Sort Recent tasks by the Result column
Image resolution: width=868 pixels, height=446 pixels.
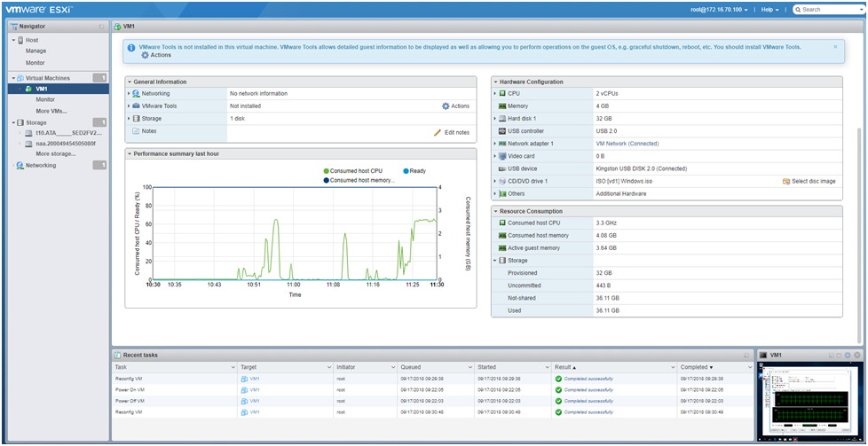click(x=614, y=367)
